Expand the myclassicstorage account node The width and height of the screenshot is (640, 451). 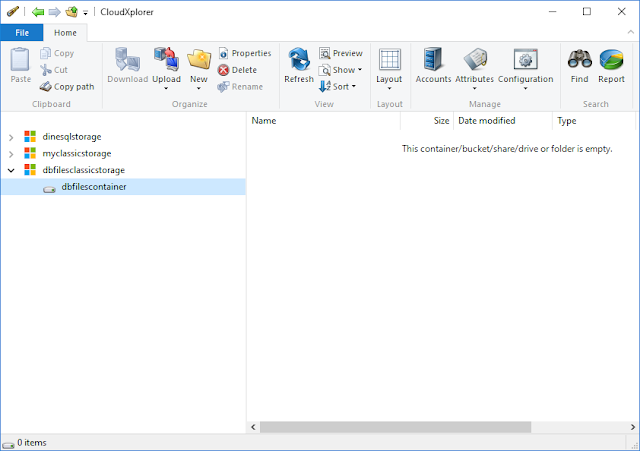pos(11,154)
